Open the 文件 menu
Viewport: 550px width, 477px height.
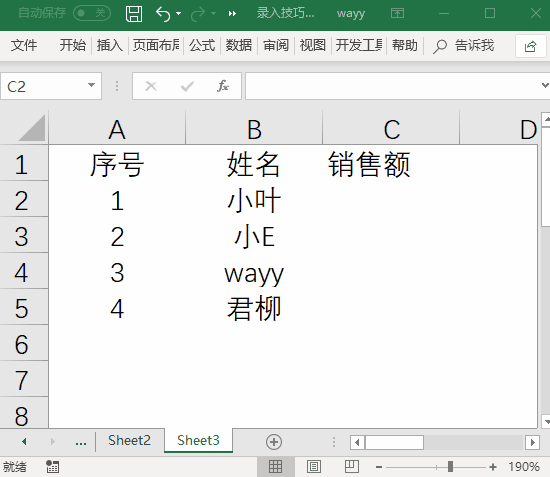pos(24,45)
